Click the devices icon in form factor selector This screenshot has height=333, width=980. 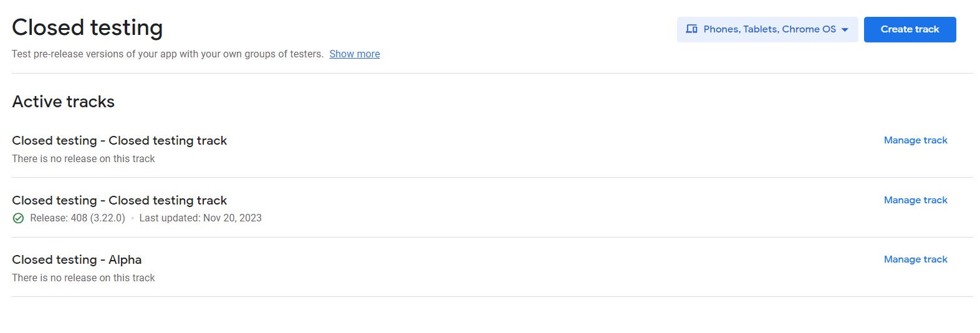click(x=691, y=29)
